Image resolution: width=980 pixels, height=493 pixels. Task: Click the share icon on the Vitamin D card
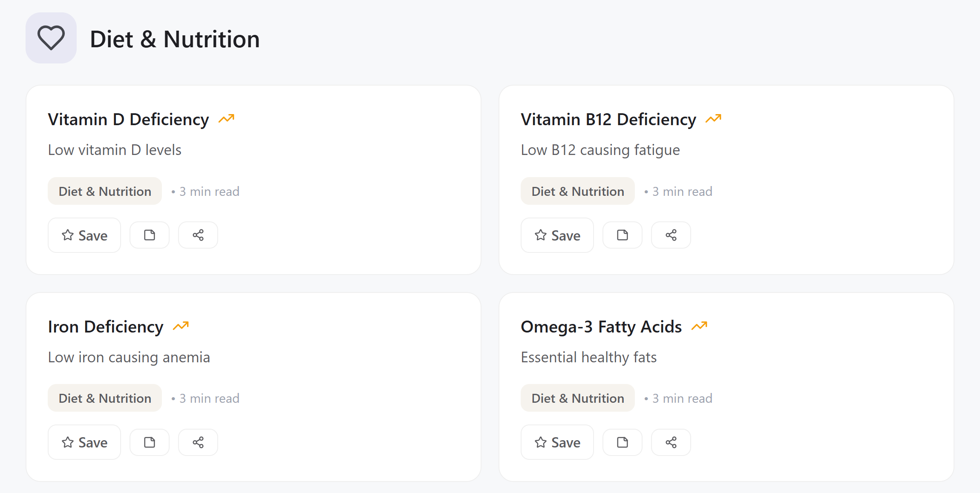[x=198, y=235]
